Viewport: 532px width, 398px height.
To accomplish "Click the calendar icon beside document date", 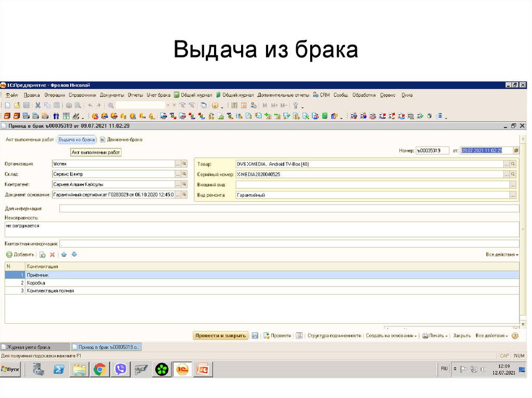I will (x=516, y=150).
